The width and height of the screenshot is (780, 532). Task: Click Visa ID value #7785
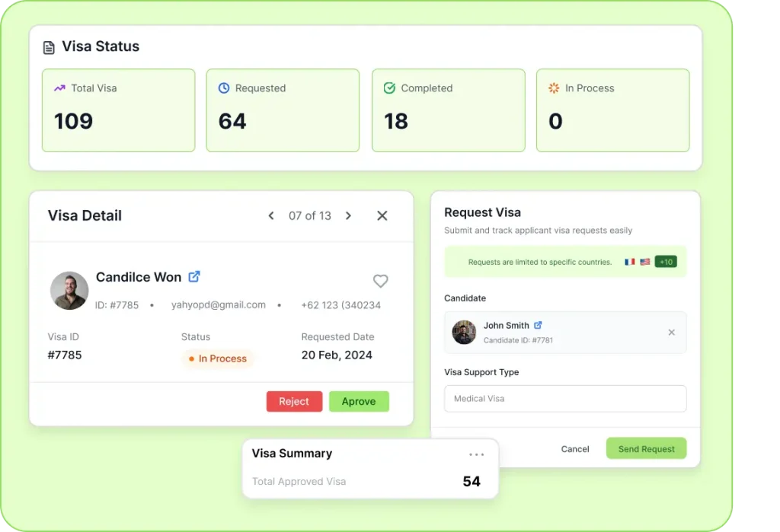coord(65,355)
